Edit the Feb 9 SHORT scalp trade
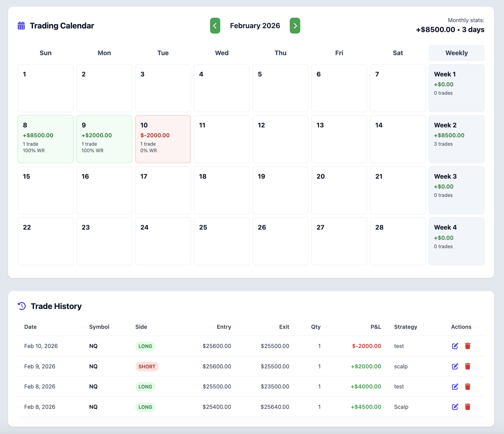The width and height of the screenshot is (504, 434). [x=455, y=366]
